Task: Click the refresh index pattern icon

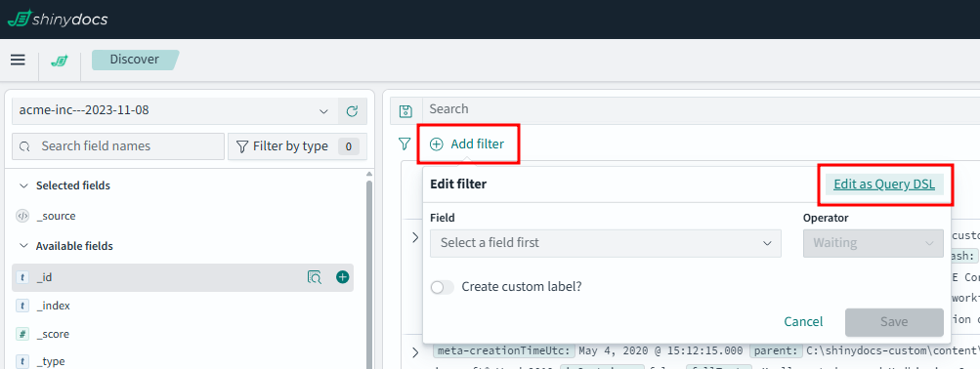Action: click(352, 111)
